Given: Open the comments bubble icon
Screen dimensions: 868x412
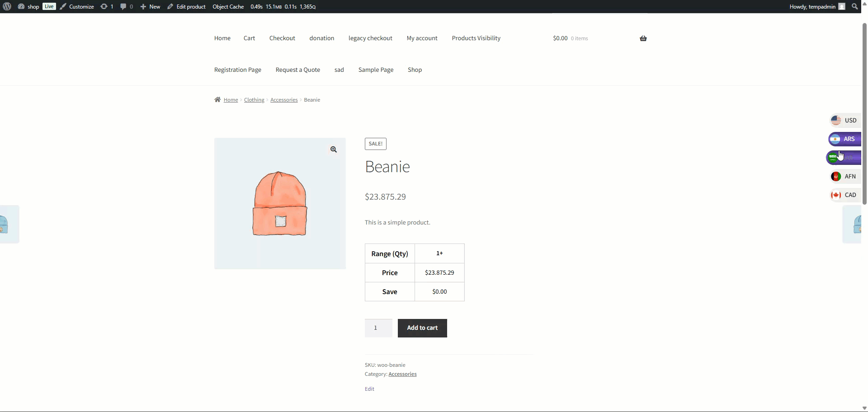Looking at the screenshot, I should 123,6.
